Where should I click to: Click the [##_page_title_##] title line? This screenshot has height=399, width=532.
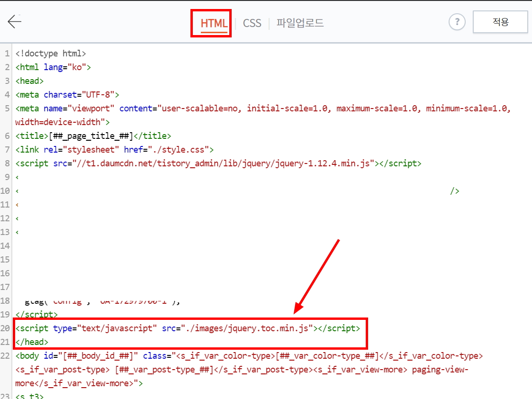(x=93, y=136)
